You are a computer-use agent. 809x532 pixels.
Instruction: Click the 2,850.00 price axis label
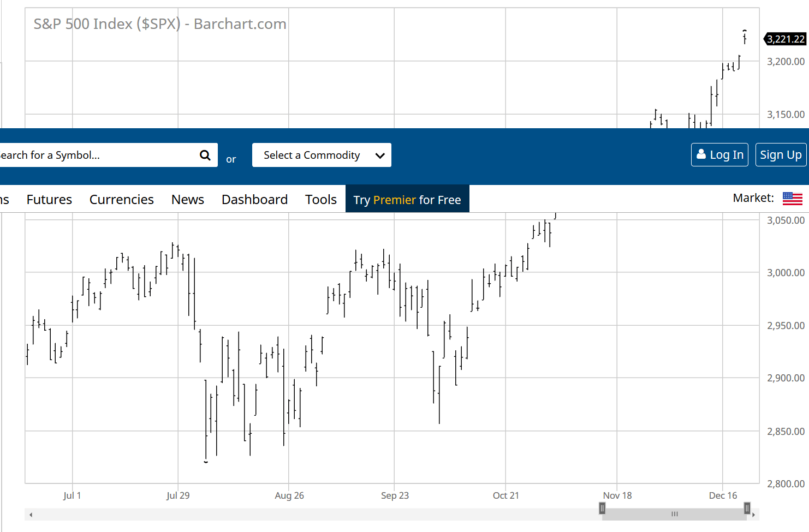point(786,432)
